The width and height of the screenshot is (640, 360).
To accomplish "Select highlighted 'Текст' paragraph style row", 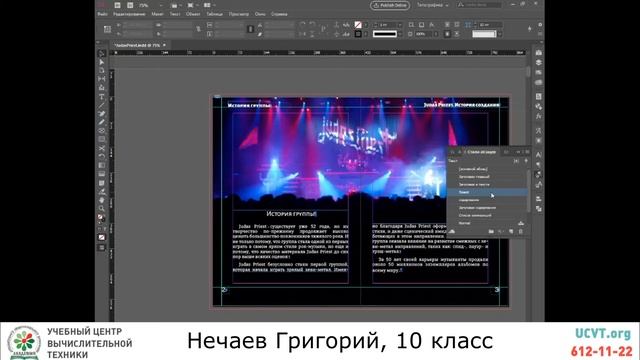I will [x=487, y=192].
